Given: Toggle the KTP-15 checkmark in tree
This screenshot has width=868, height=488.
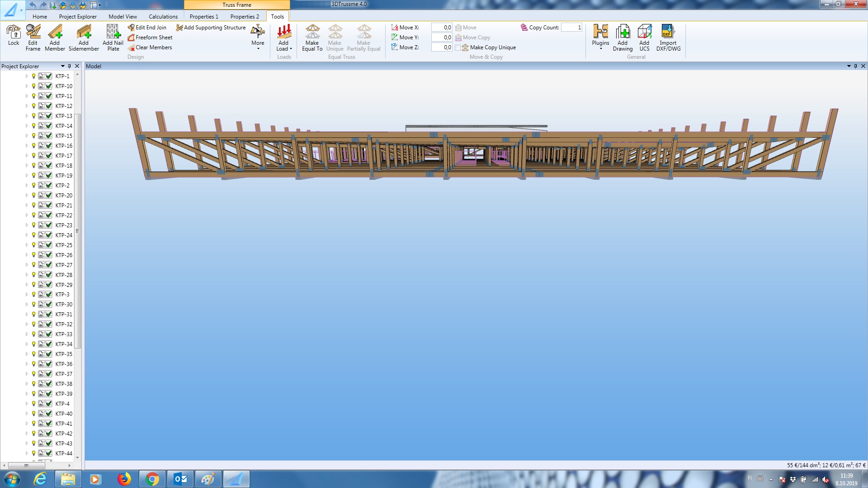Looking at the screenshot, I should click(48, 136).
